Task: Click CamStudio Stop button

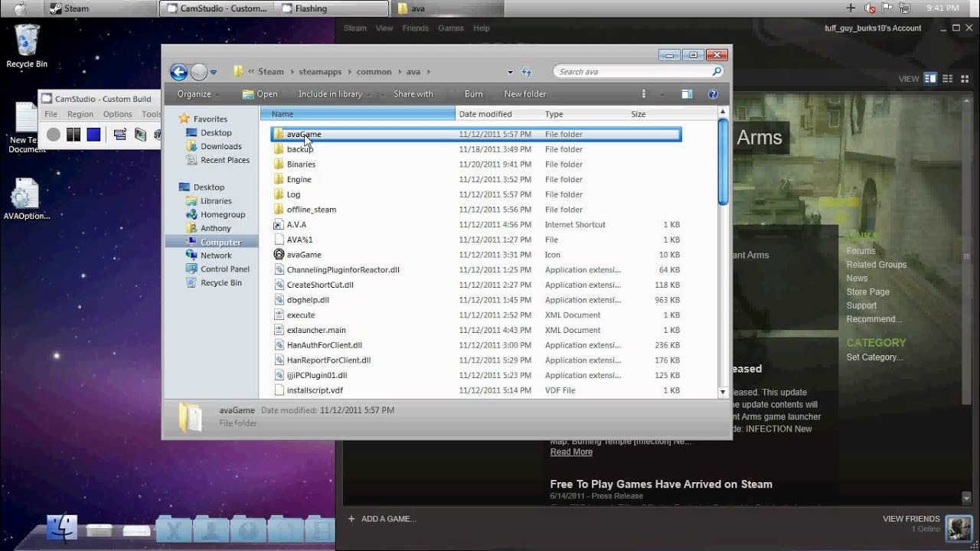Action: (x=93, y=135)
